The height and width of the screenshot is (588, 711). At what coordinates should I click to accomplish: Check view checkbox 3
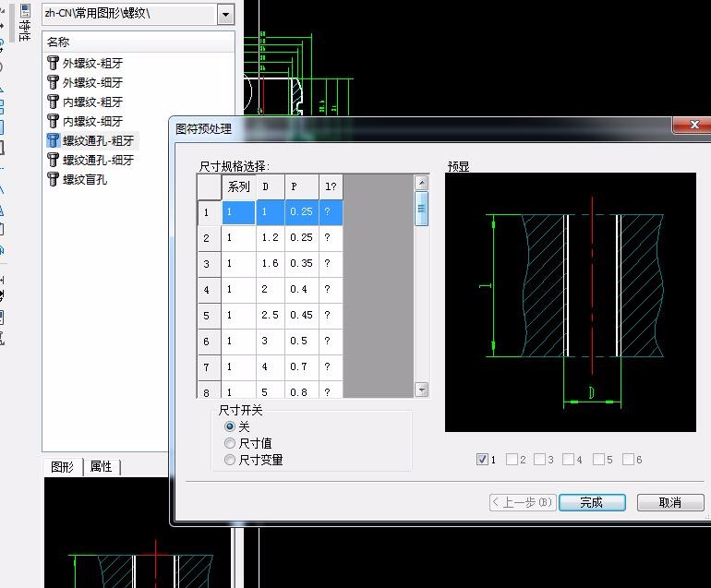point(539,460)
